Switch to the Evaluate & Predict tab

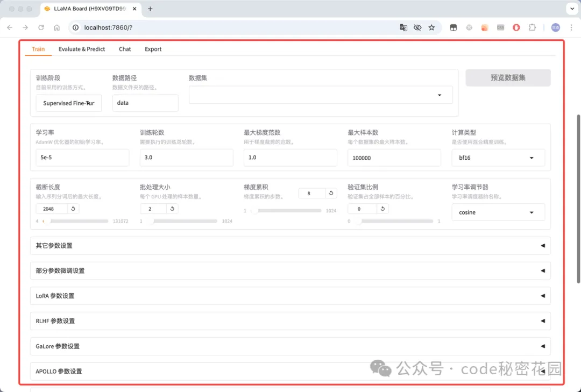[x=82, y=49]
